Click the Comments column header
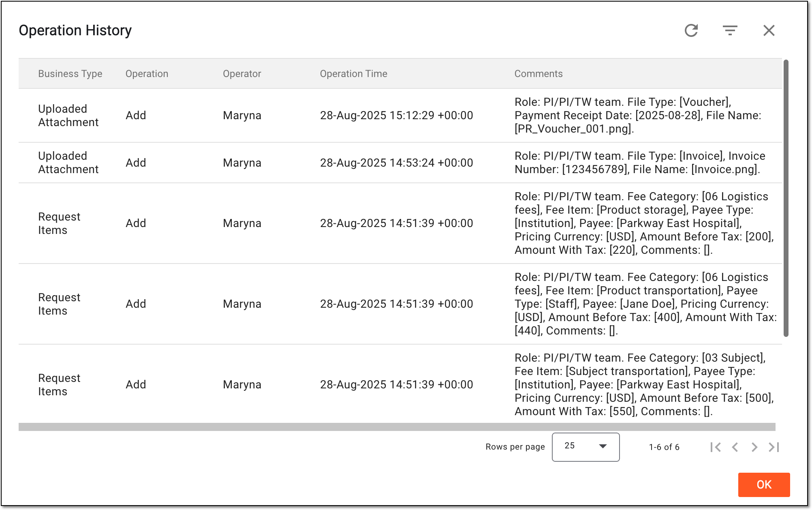The image size is (812, 510). tap(538, 74)
